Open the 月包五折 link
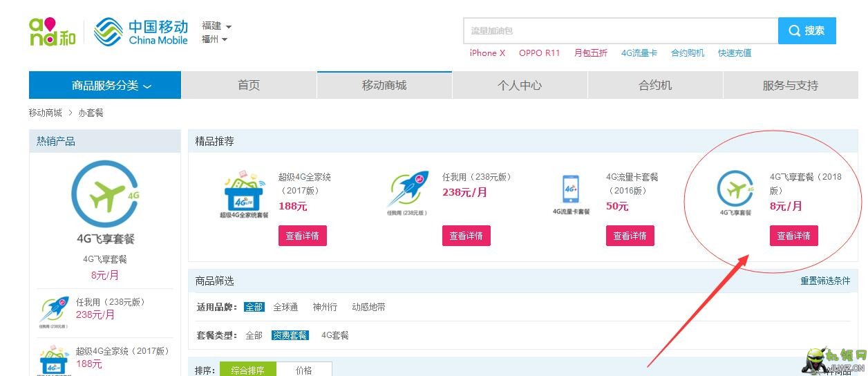 (x=591, y=53)
